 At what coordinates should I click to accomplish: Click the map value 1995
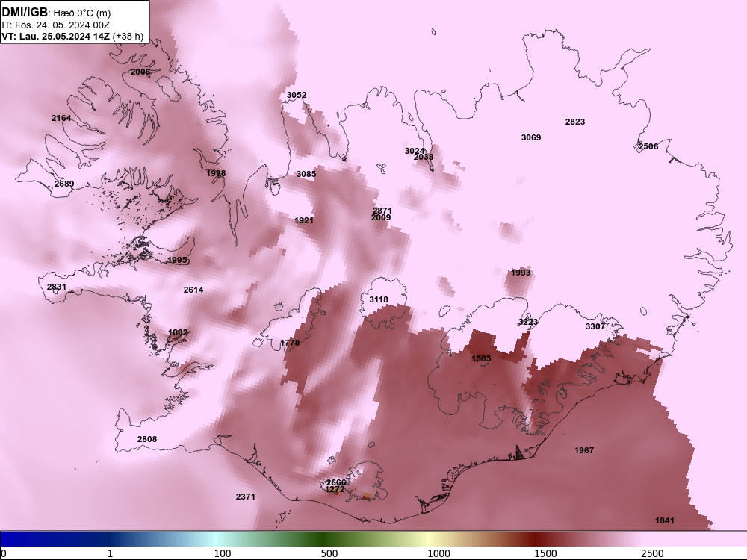[x=177, y=260]
